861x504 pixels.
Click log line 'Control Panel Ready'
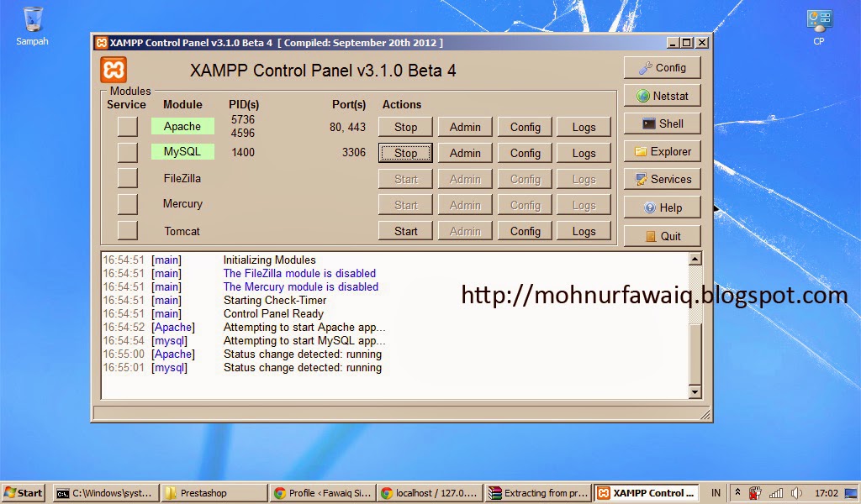(x=273, y=313)
